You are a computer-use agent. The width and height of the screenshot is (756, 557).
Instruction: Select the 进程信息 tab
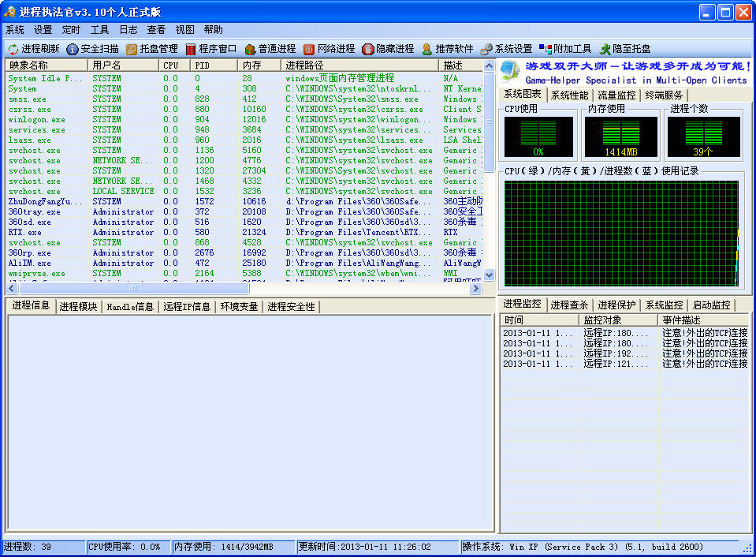point(31,305)
